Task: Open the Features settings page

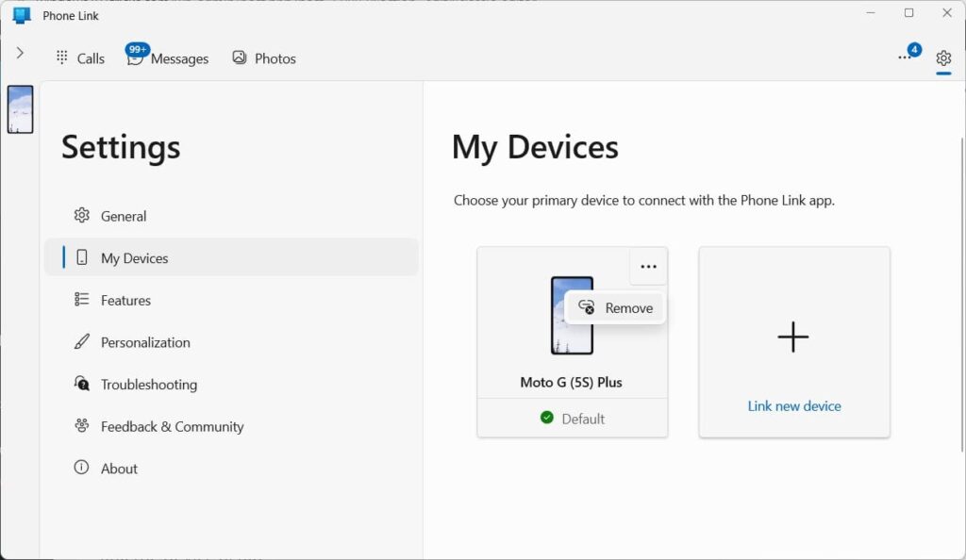Action: coord(125,300)
